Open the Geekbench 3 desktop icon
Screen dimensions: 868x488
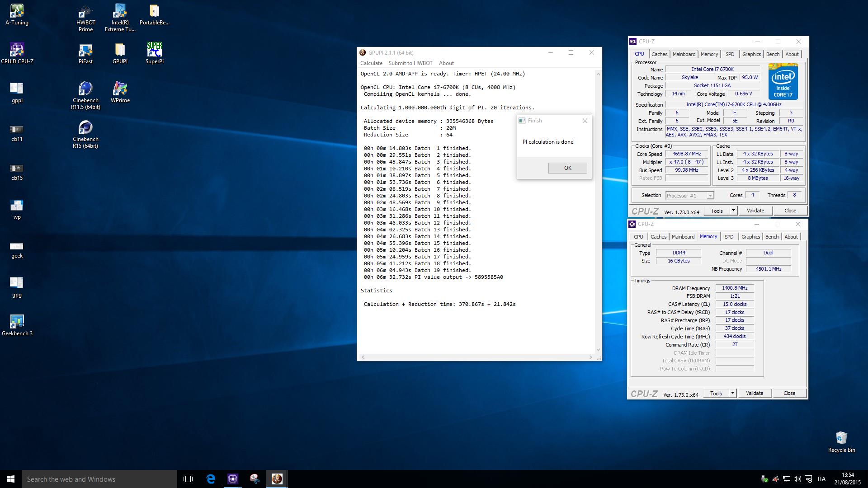coord(17,325)
